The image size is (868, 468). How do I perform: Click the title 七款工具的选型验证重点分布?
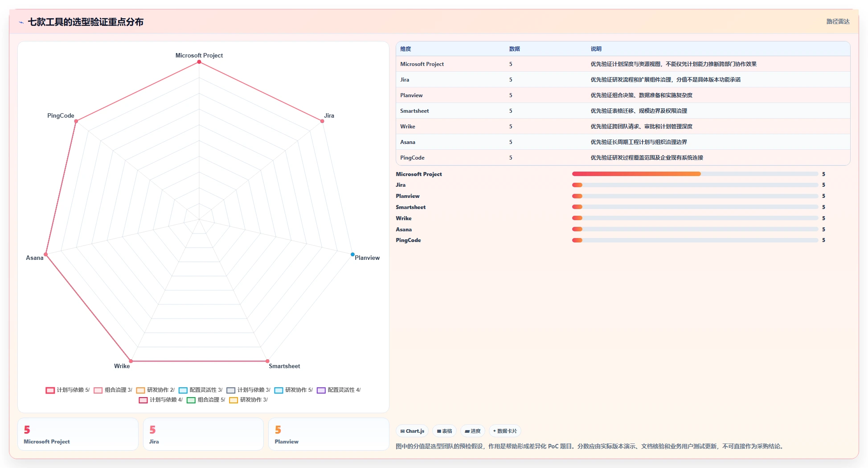tap(86, 22)
